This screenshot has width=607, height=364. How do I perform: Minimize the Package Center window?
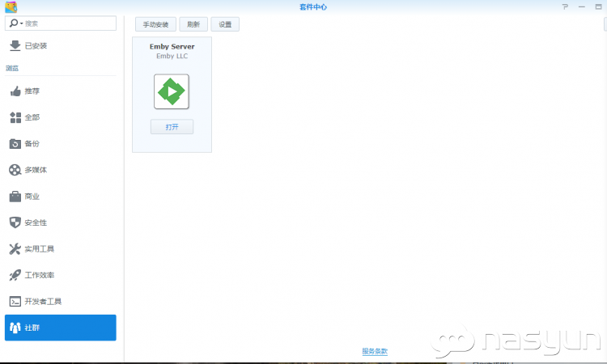(x=582, y=7)
